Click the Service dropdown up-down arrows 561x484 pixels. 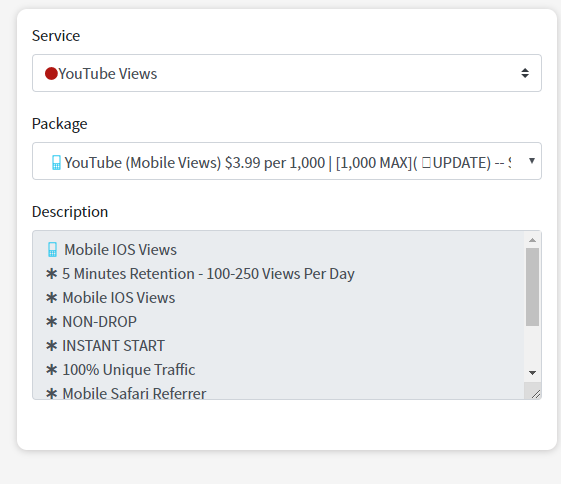pyautogui.click(x=525, y=73)
